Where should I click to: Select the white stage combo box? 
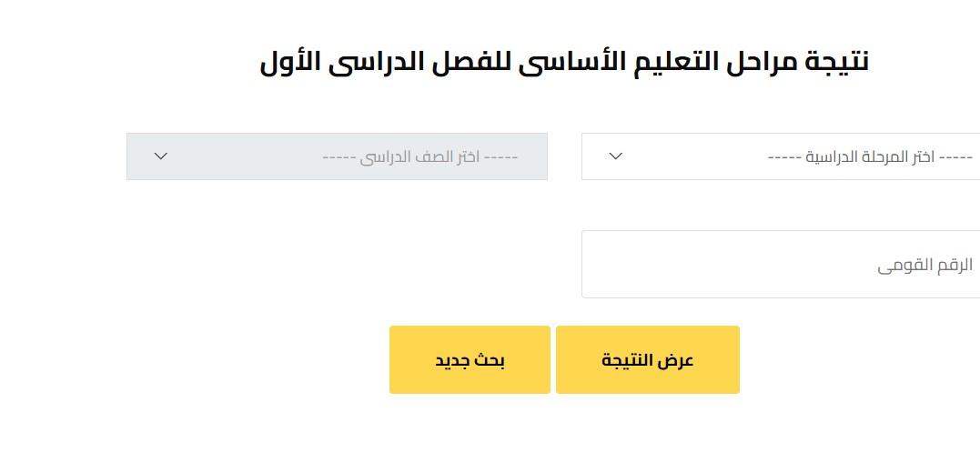click(x=781, y=156)
